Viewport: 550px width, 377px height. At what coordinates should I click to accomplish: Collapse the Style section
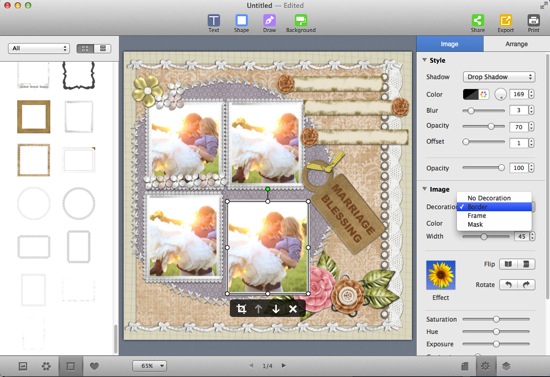[424, 60]
